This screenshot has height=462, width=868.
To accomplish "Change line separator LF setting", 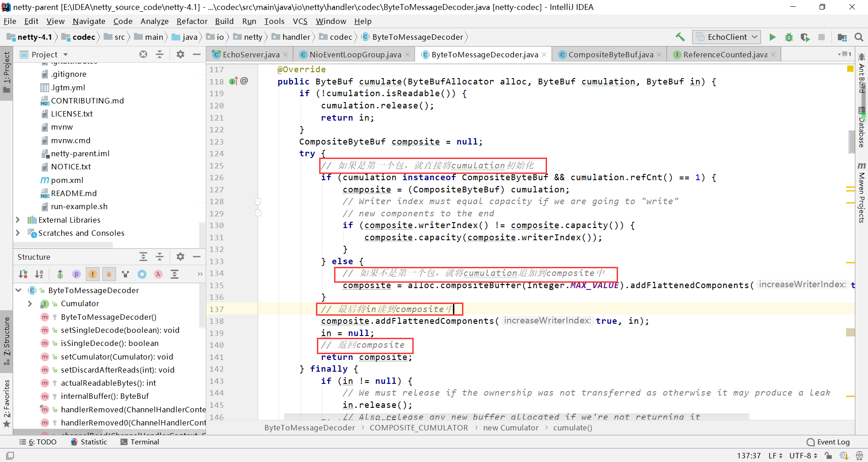I will click(x=775, y=455).
